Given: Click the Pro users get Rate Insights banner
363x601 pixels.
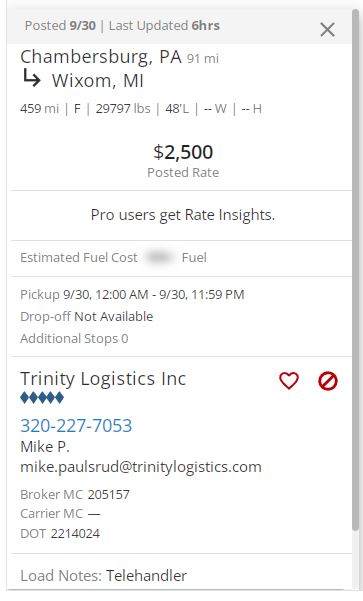Looking at the screenshot, I should click(x=183, y=215).
